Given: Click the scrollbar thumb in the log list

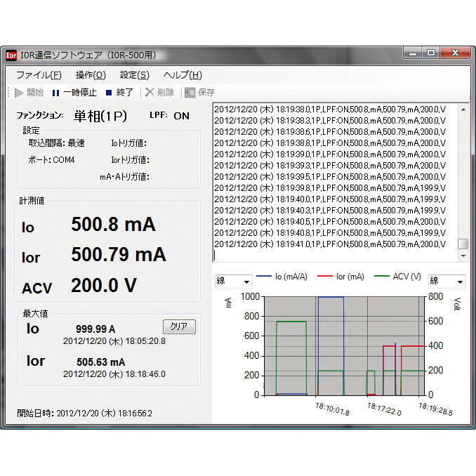Looking at the screenshot, I should [463, 244].
